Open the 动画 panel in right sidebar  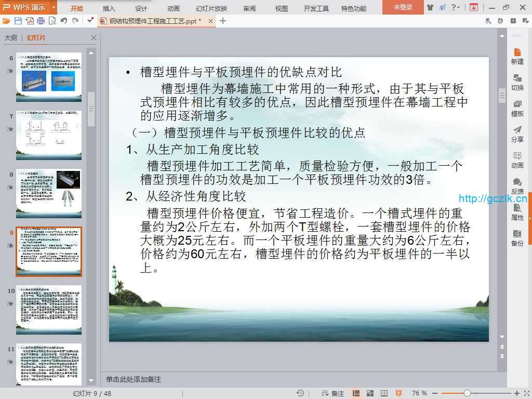pyautogui.click(x=517, y=159)
